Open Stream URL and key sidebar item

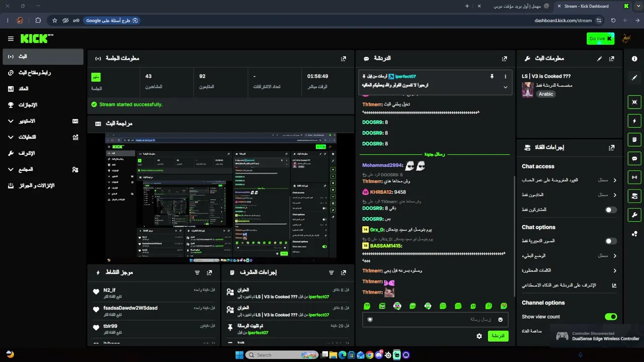pyautogui.click(x=43, y=73)
